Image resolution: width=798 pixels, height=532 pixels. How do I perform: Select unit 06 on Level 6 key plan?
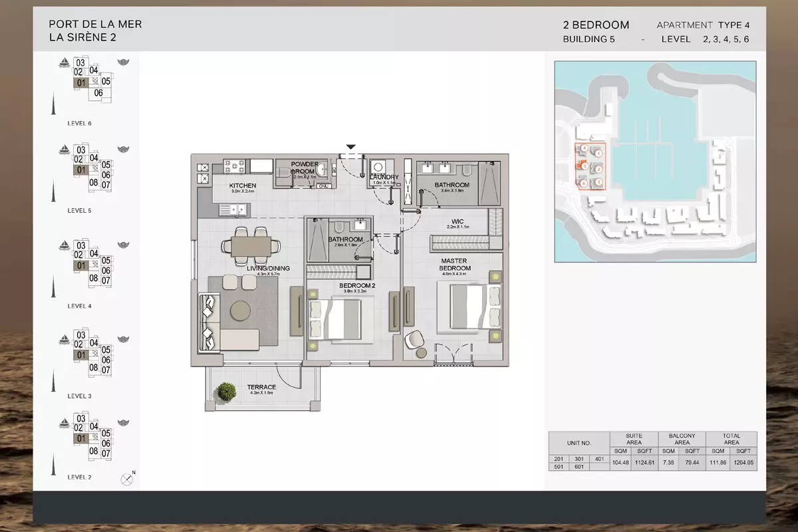click(x=98, y=92)
